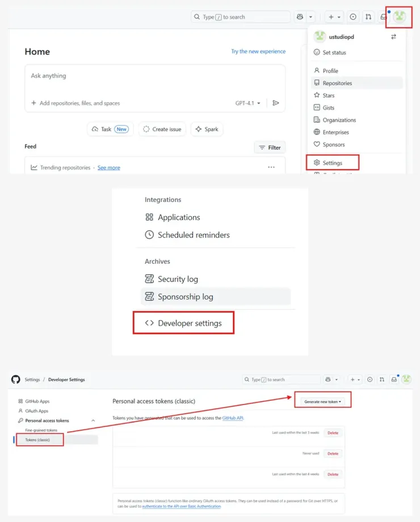Click the switch account arrows icon

point(393,37)
